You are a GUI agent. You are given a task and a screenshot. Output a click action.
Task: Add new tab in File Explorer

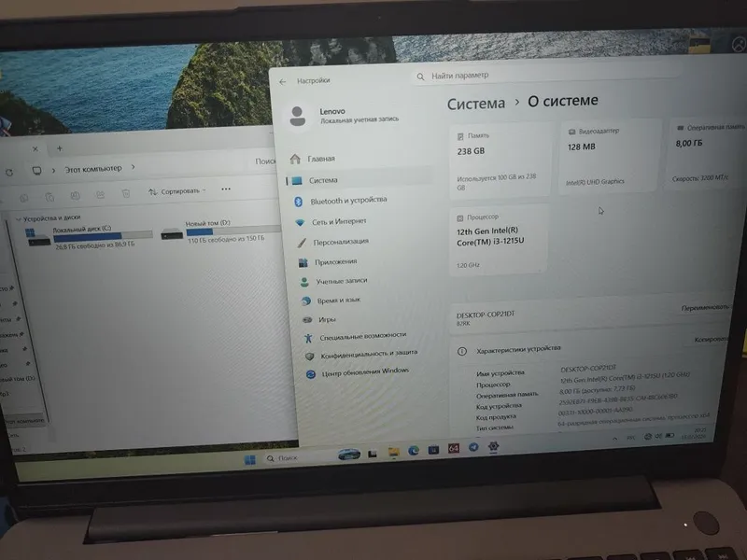[x=60, y=148]
